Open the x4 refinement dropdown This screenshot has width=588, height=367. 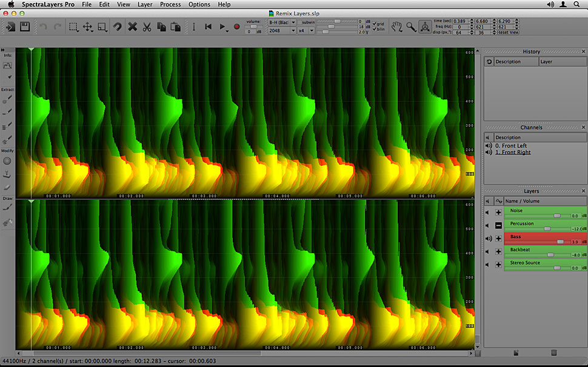click(x=305, y=31)
